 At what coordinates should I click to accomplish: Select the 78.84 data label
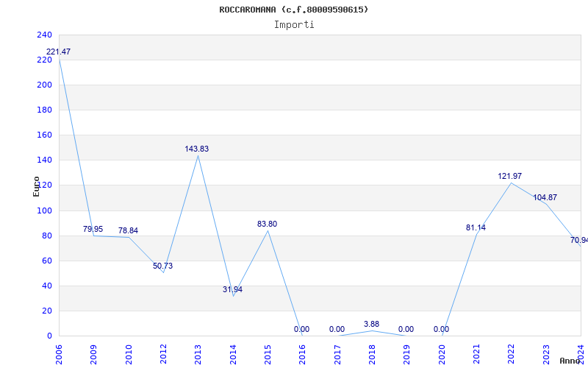[x=128, y=230]
